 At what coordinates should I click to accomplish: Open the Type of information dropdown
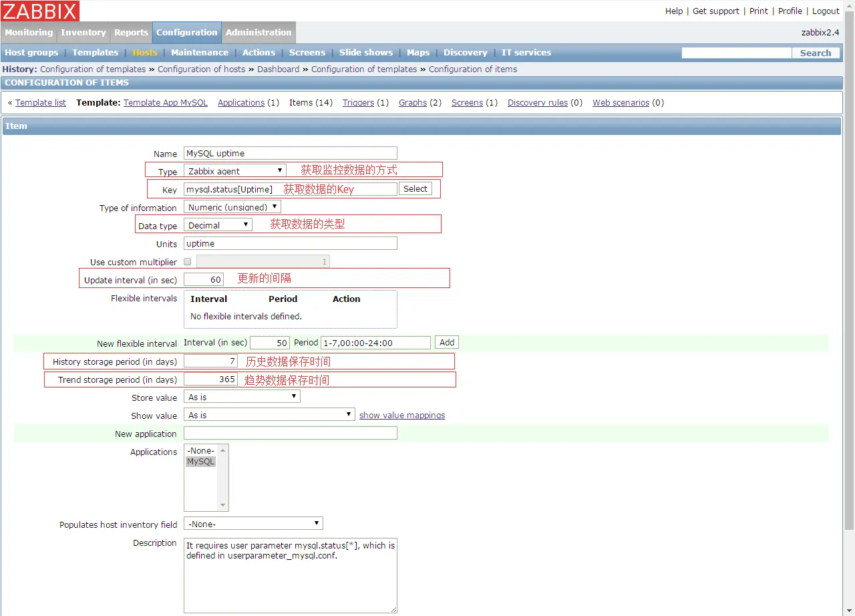[232, 207]
